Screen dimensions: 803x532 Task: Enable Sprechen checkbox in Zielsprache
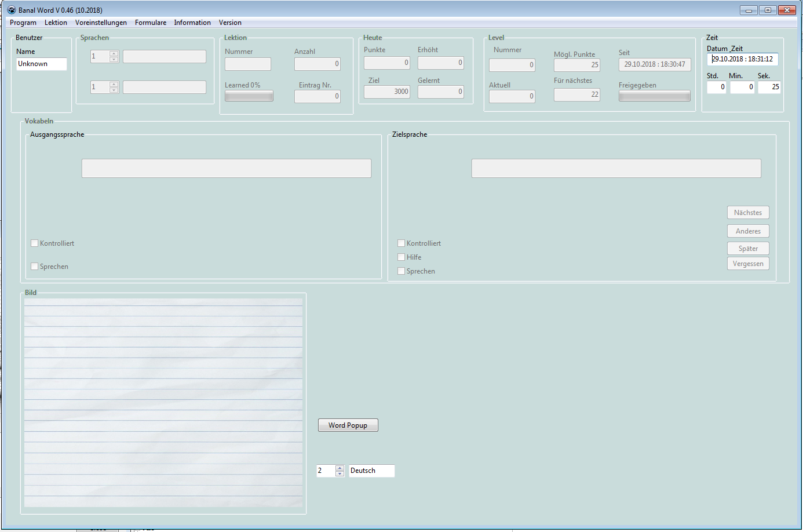click(x=402, y=271)
